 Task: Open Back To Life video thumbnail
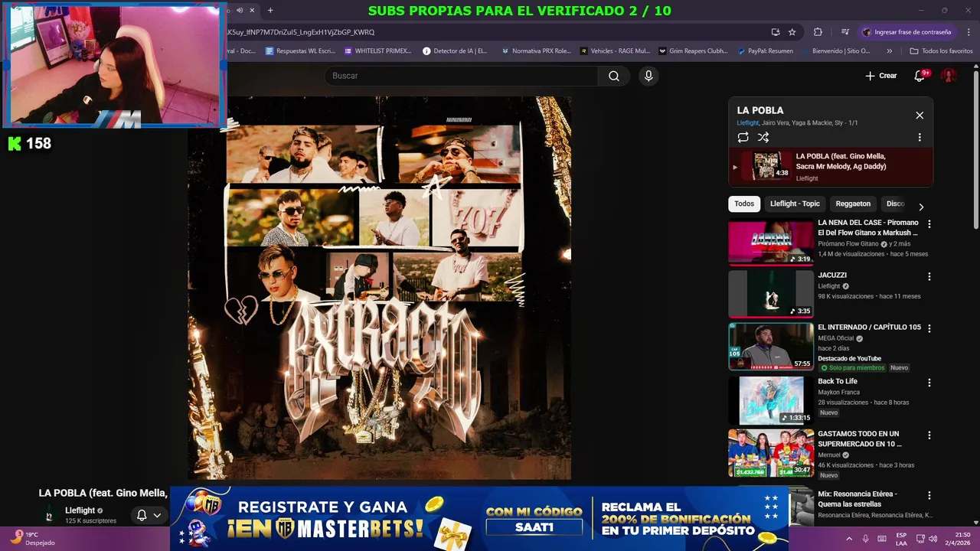771,400
